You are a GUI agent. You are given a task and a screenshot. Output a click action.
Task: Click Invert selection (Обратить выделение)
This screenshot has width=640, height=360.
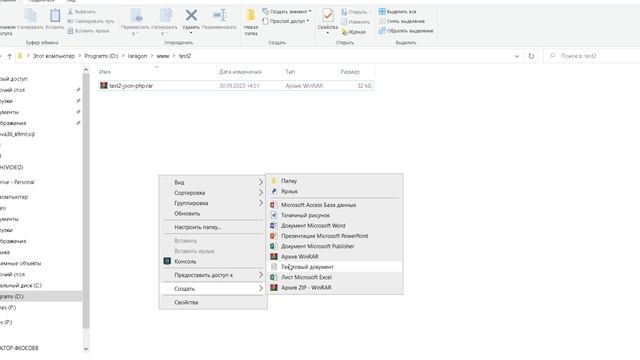(406, 31)
